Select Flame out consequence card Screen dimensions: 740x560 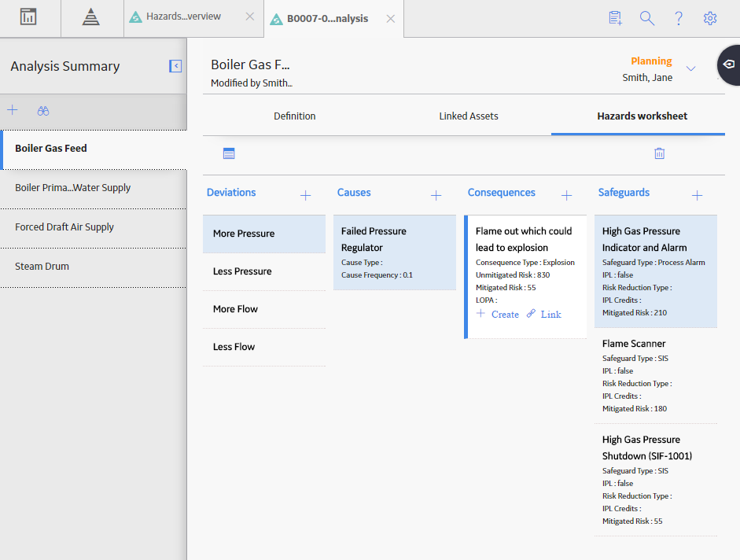click(x=525, y=277)
